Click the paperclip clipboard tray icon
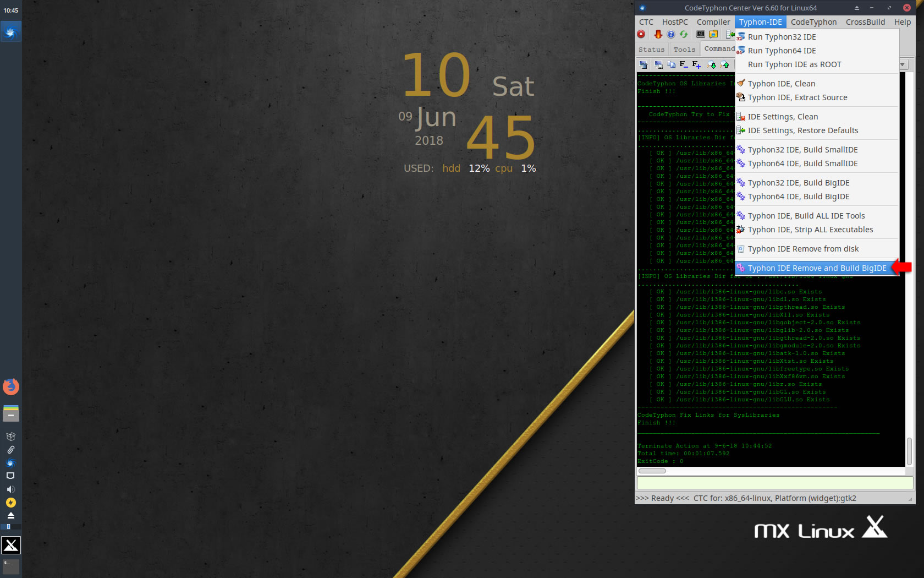The height and width of the screenshot is (578, 924). 10,450
